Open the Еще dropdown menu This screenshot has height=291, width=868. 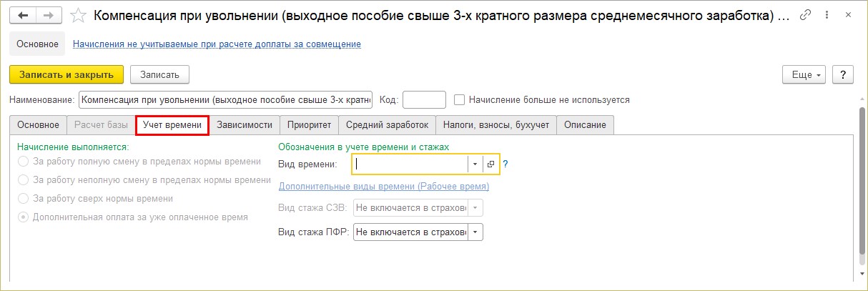click(x=805, y=74)
